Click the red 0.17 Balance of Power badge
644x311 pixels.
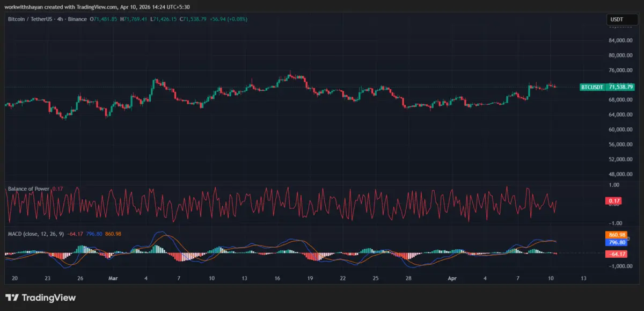pyautogui.click(x=614, y=200)
